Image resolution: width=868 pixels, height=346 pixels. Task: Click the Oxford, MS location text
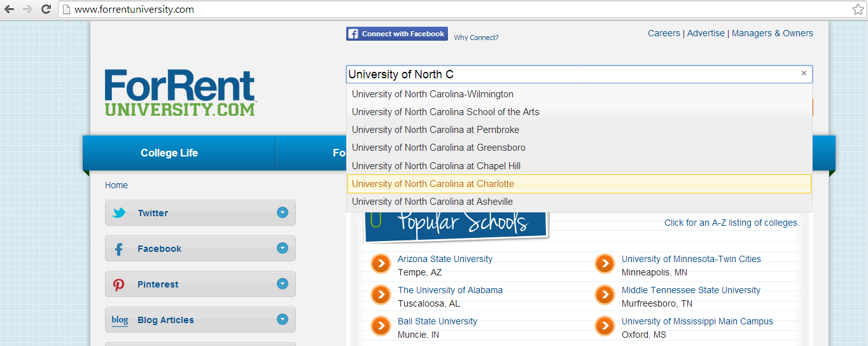(644, 335)
